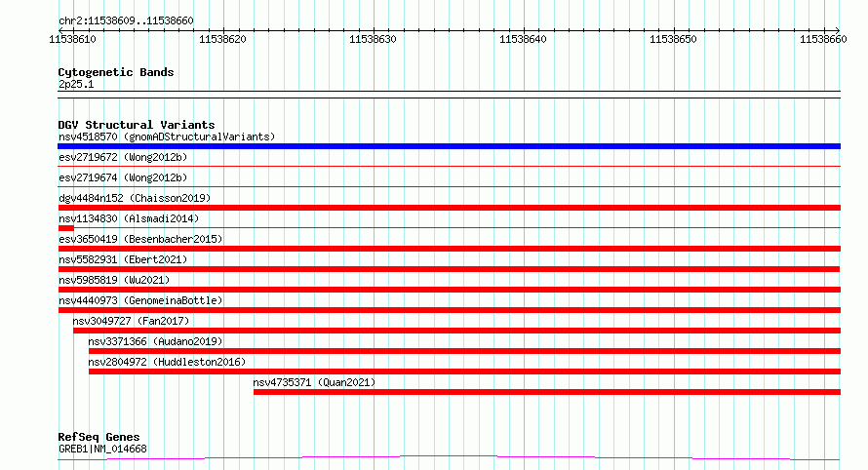
Task: Click ruler position 11538660
Action: pos(823,39)
